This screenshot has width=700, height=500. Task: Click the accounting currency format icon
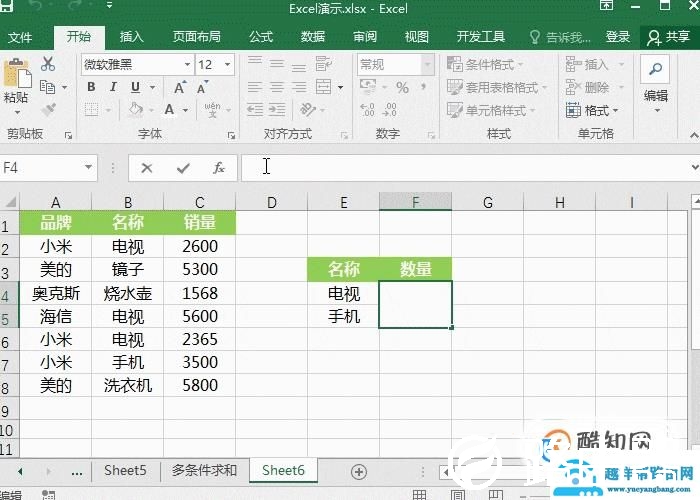tap(368, 87)
